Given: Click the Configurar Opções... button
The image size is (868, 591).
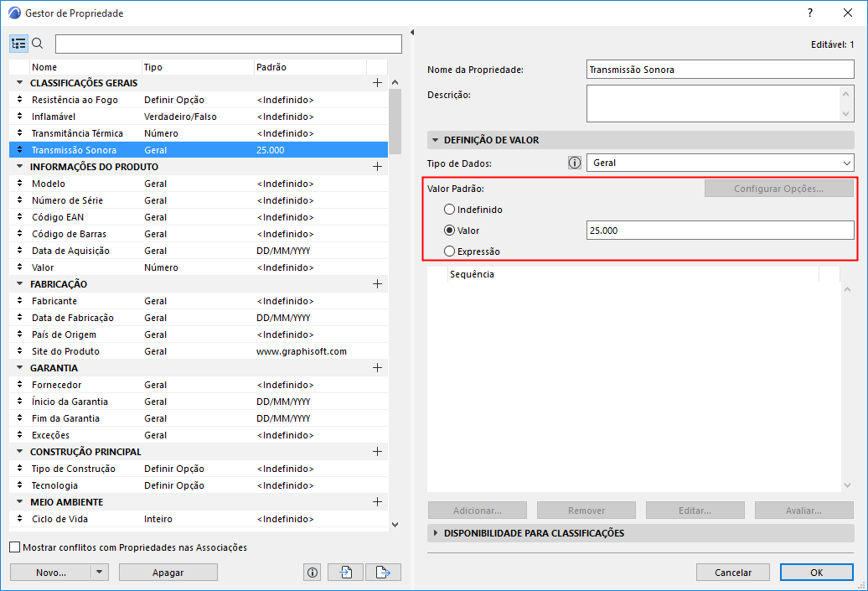Looking at the screenshot, I should pyautogui.click(x=779, y=189).
